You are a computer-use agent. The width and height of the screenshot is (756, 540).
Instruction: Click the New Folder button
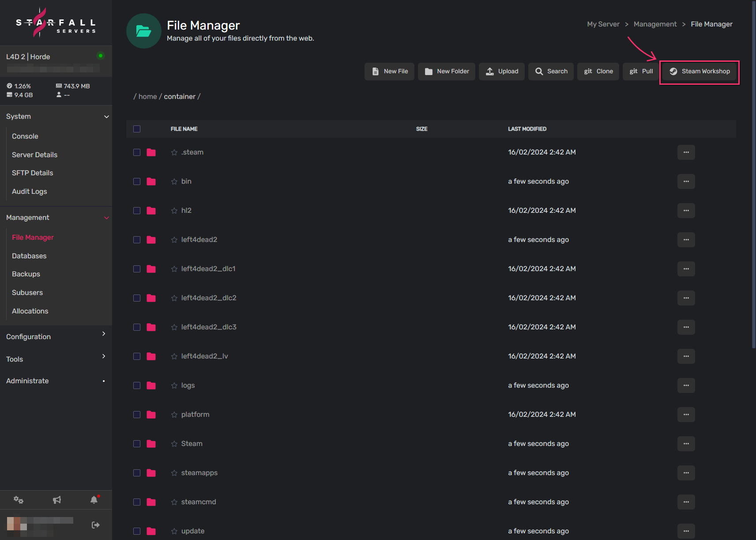pos(447,72)
